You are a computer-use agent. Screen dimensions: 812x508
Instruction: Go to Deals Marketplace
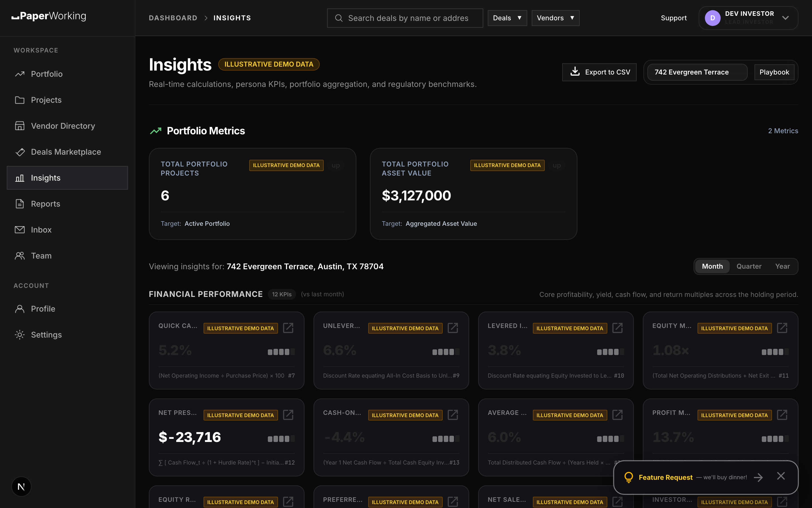pyautogui.click(x=67, y=152)
